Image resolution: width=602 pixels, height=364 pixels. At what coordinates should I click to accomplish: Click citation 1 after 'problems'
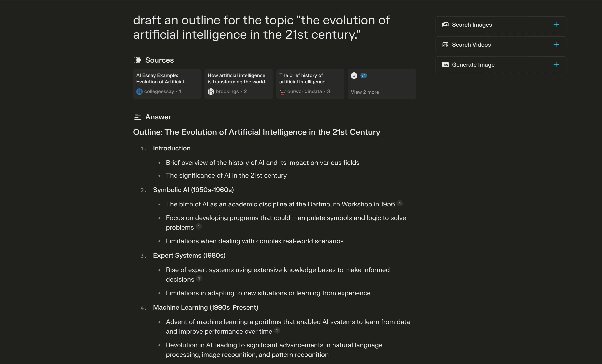(x=199, y=226)
